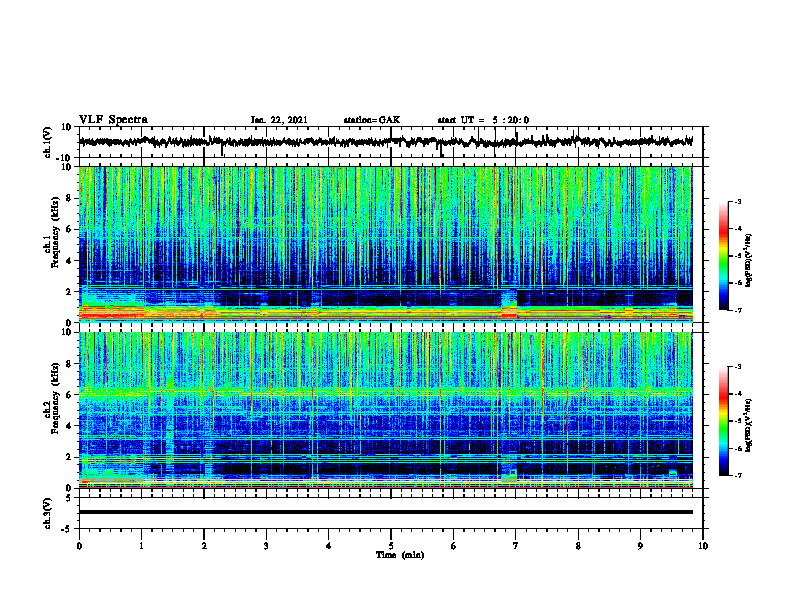Click time axis tick label '0'
The height and width of the screenshot is (612, 792).
tap(79, 546)
